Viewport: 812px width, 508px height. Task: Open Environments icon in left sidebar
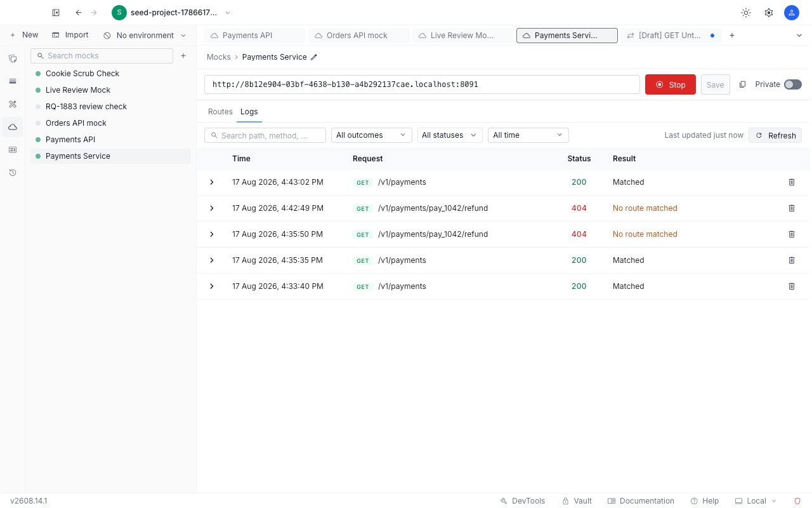pos(13,81)
